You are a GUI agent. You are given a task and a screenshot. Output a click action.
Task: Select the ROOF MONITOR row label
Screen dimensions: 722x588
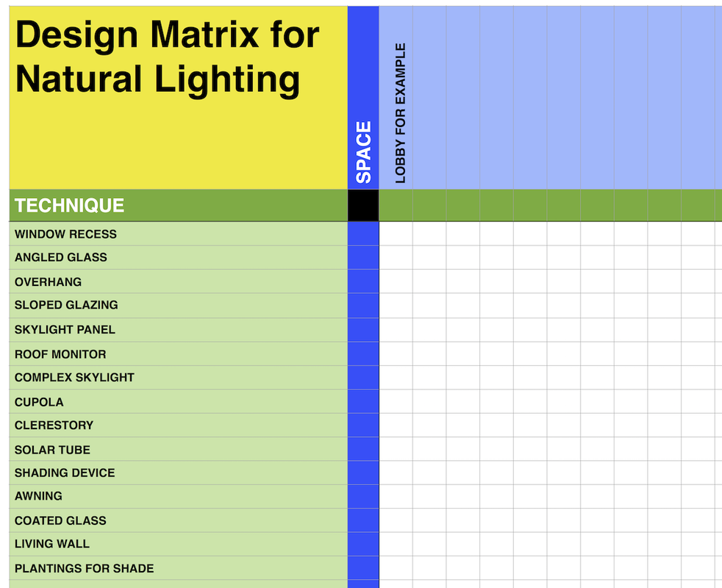click(x=60, y=354)
